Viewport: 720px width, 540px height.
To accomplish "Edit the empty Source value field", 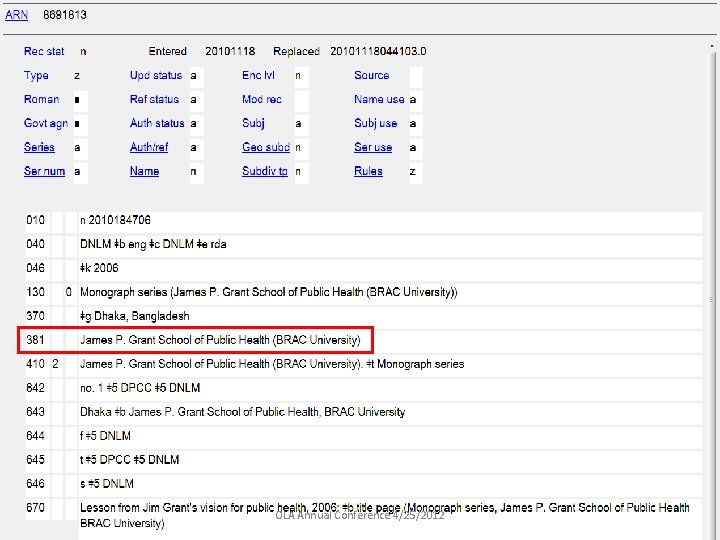I will (x=416, y=76).
